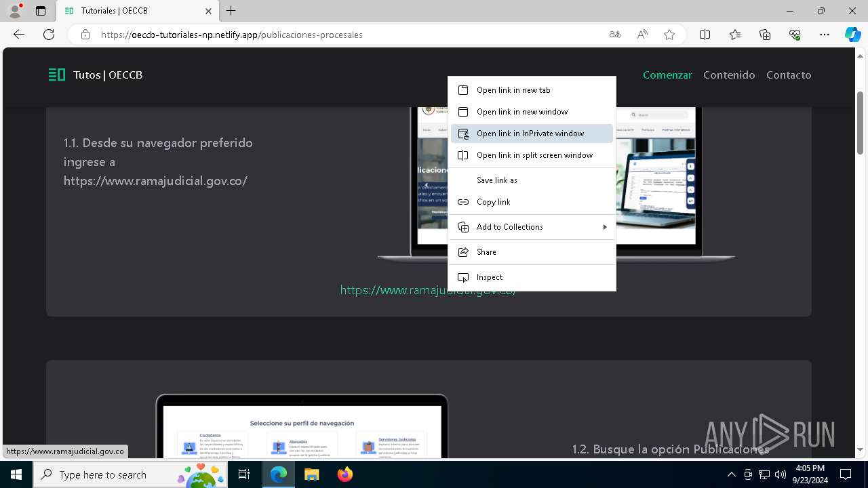Open File Explorer from taskbar
Viewport: 868px width, 488px height.
(x=311, y=474)
